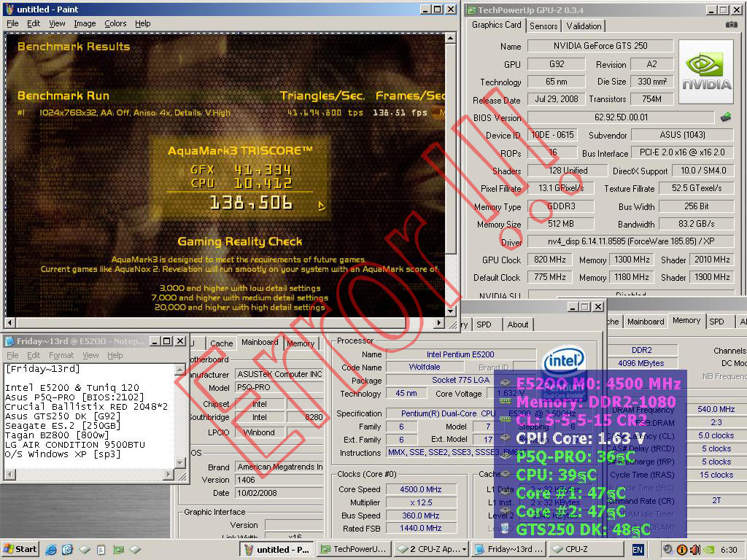Open Notepad View menu

tap(90, 355)
